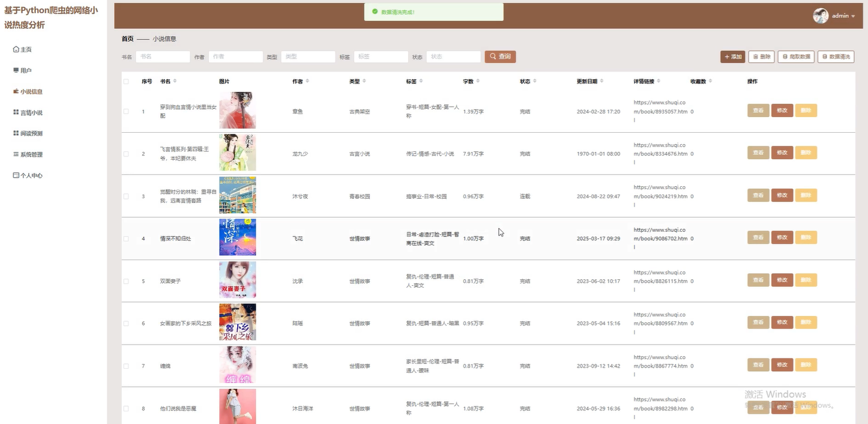Open the admin dropdown arrow
Image resolution: width=868 pixels, height=424 pixels.
click(853, 16)
